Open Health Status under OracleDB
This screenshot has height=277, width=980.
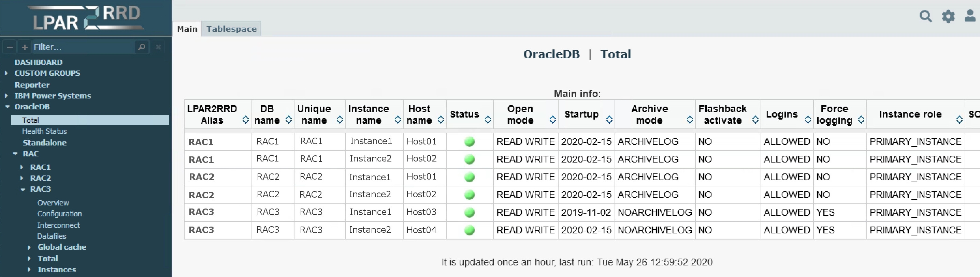[44, 131]
